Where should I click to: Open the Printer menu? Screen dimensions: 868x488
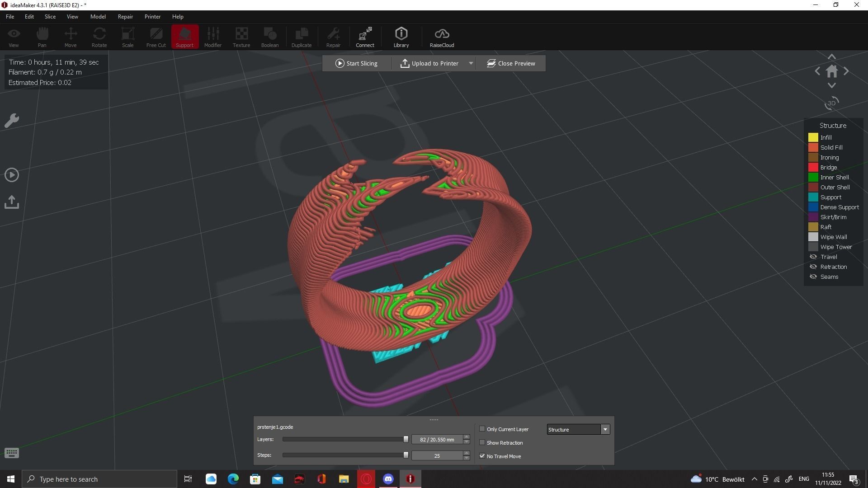pyautogui.click(x=152, y=16)
